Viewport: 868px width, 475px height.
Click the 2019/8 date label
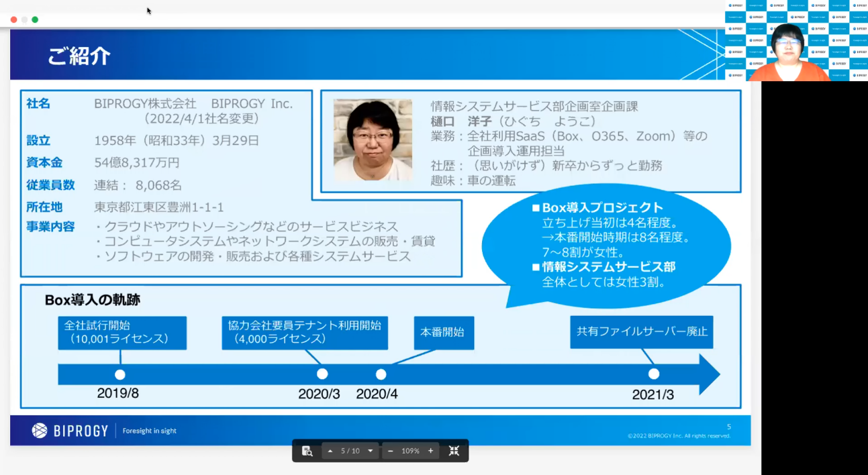point(118,394)
